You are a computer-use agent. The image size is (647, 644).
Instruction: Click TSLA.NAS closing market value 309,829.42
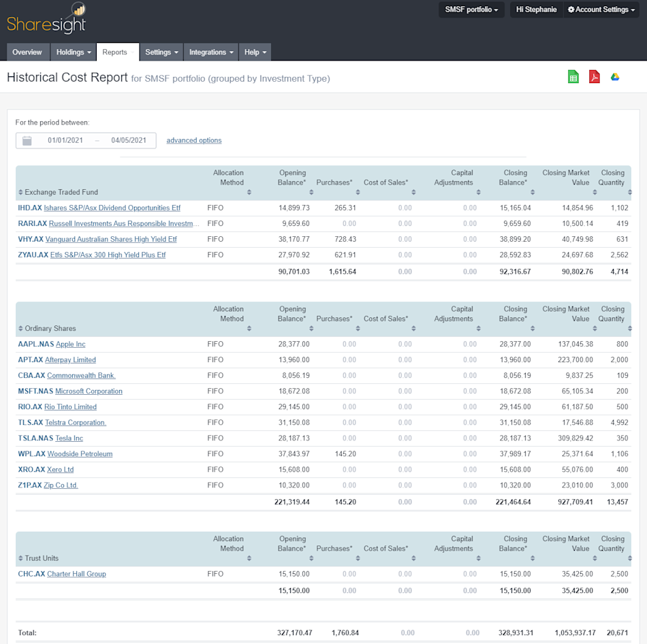pos(575,438)
